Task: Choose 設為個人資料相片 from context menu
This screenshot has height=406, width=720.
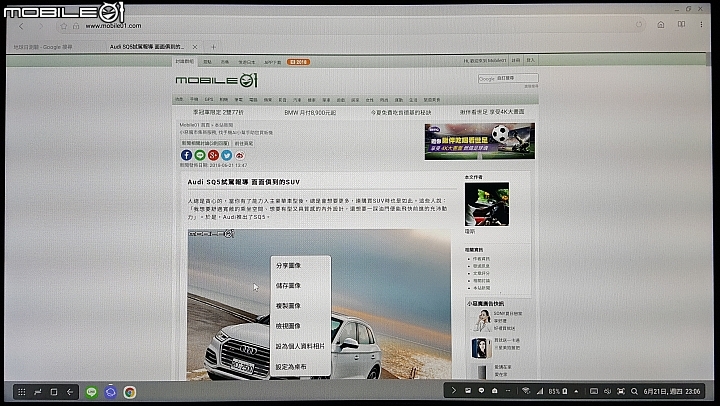Action: tap(300, 346)
